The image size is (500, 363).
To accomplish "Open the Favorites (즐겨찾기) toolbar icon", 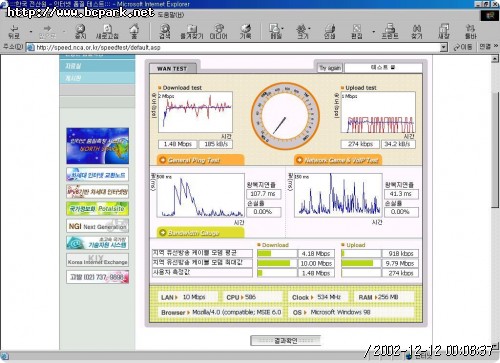I will [x=192, y=31].
